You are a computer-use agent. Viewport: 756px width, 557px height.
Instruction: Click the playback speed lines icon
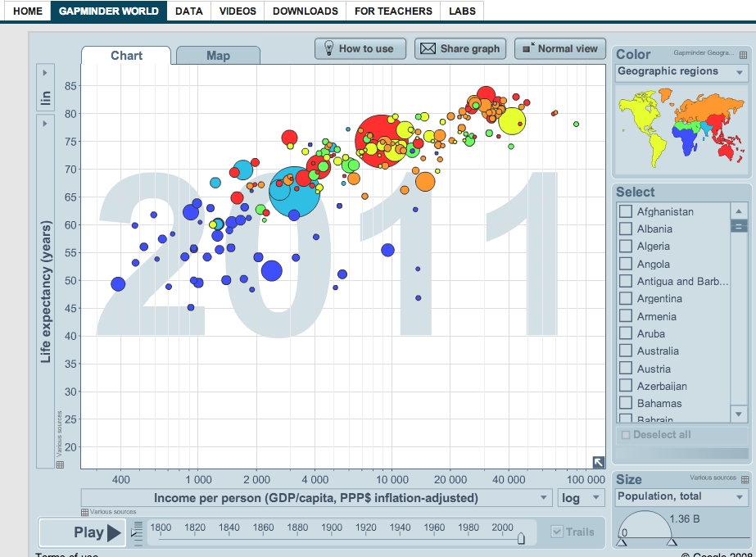coord(138,533)
